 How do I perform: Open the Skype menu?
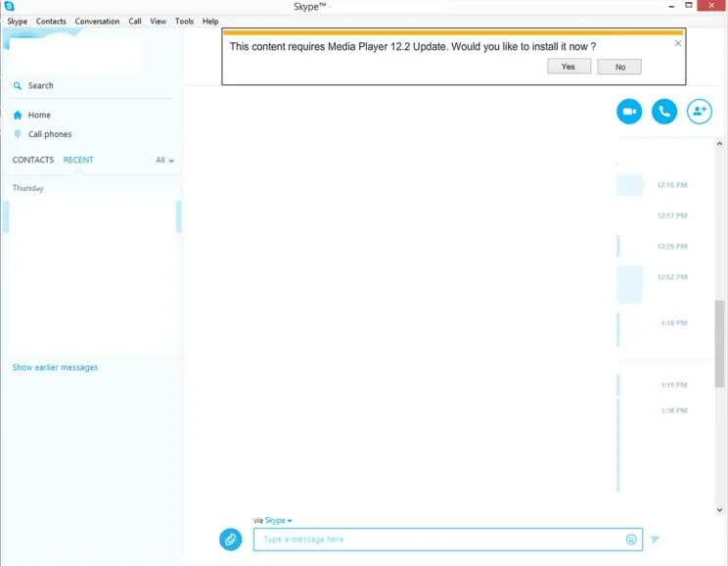pos(18,22)
